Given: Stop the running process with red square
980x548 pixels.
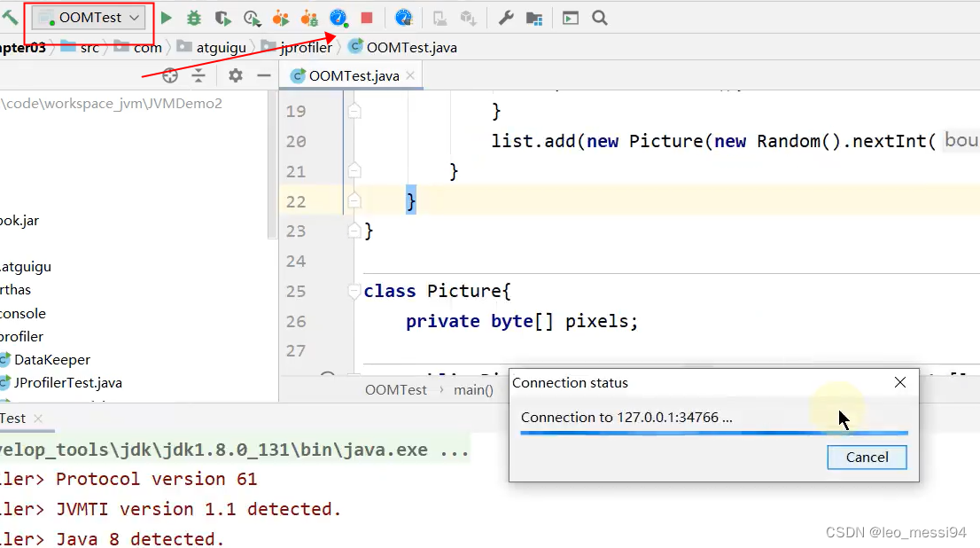Looking at the screenshot, I should click(367, 18).
